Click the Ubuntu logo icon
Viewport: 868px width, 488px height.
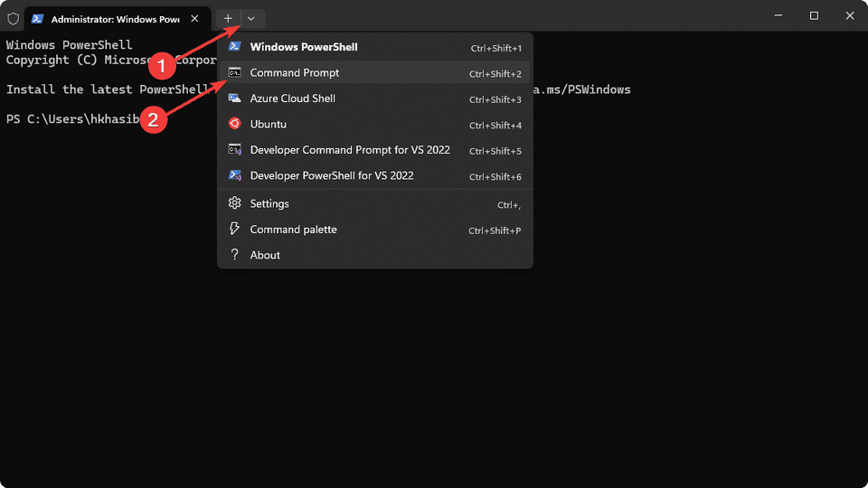click(235, 124)
